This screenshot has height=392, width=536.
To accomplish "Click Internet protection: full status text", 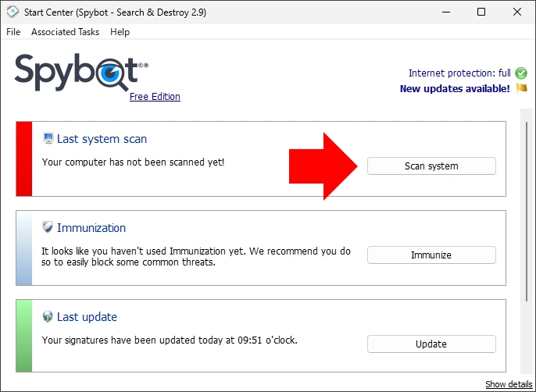I will (459, 73).
